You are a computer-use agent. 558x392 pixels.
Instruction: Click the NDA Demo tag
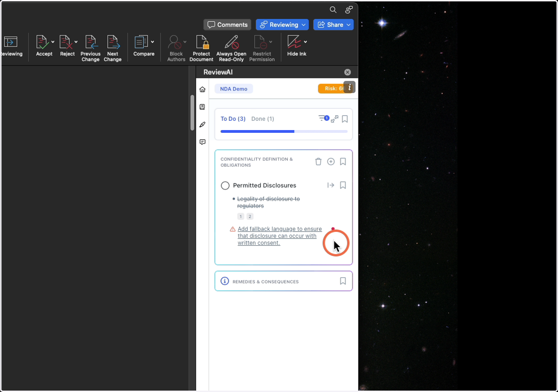pos(234,89)
